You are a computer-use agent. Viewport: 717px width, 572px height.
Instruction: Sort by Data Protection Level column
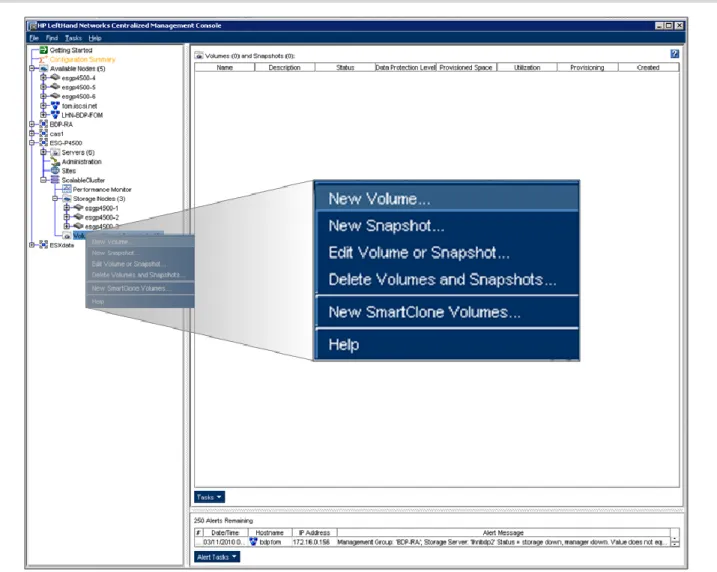coord(406,67)
